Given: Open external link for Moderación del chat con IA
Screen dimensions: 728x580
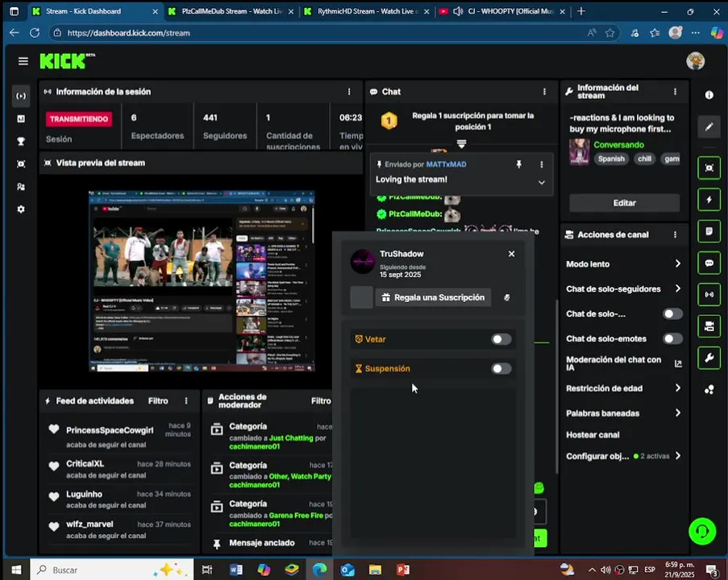Looking at the screenshot, I should [x=678, y=364].
